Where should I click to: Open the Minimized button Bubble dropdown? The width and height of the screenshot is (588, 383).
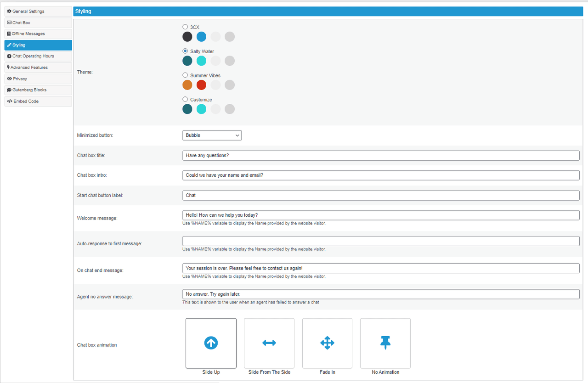212,135
